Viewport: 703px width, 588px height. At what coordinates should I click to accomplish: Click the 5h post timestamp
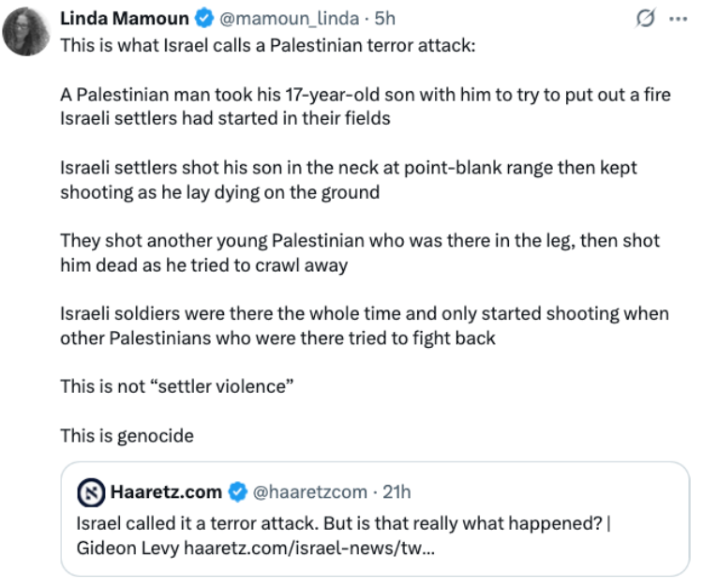click(384, 19)
